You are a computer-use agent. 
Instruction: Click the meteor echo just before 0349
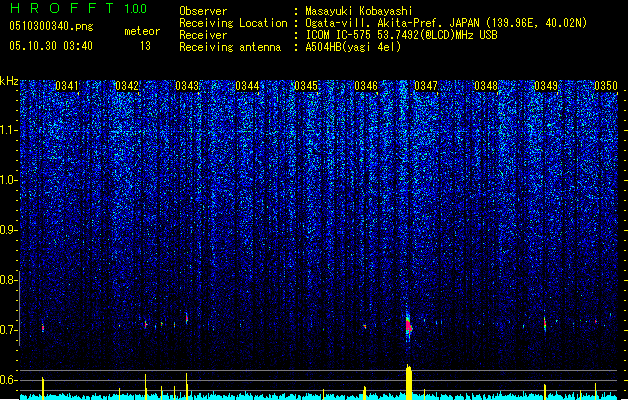point(545,323)
